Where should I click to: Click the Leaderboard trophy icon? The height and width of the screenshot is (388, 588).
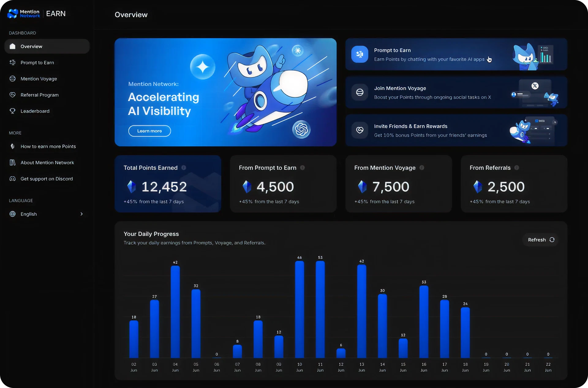click(12, 111)
